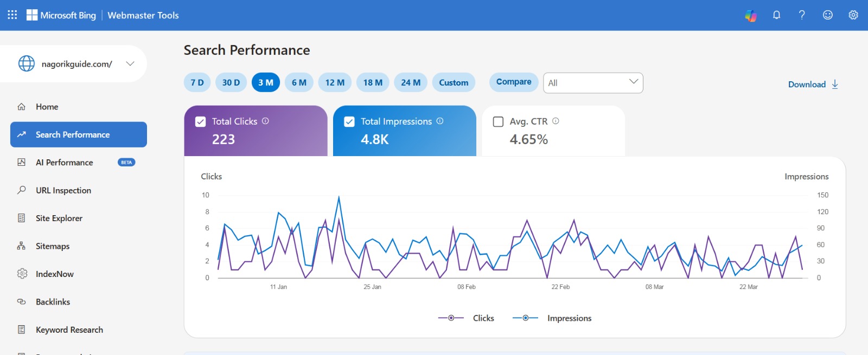Open URL Inspection in the sidebar

(x=63, y=190)
